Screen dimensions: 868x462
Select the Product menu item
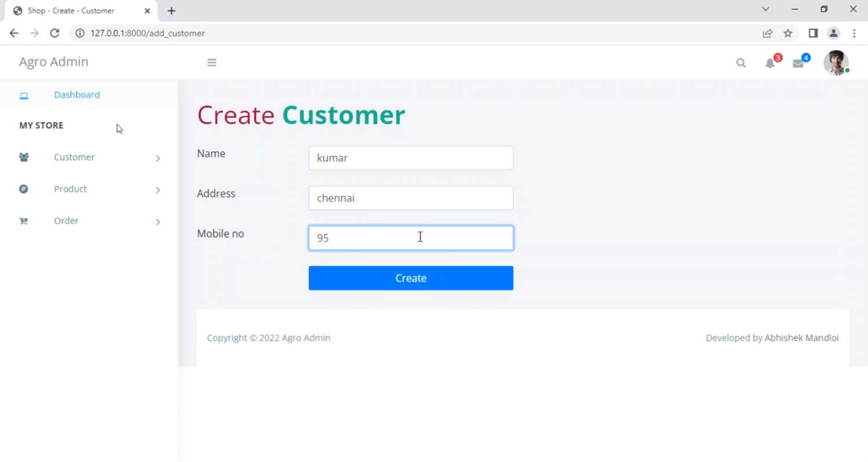[x=70, y=189]
